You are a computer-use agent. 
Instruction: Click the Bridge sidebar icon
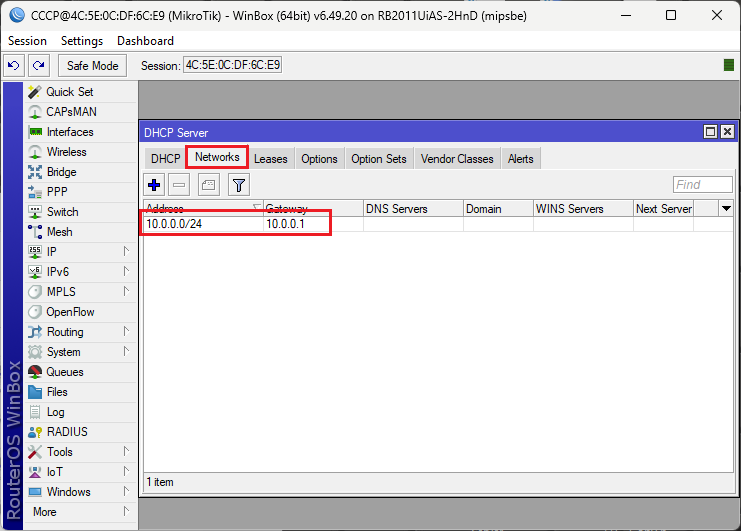pyautogui.click(x=34, y=172)
